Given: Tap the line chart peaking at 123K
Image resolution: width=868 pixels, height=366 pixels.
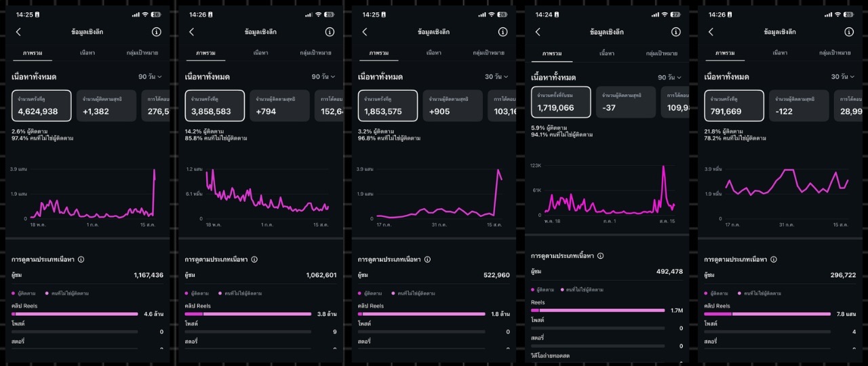Looking at the screenshot, I should (610, 190).
